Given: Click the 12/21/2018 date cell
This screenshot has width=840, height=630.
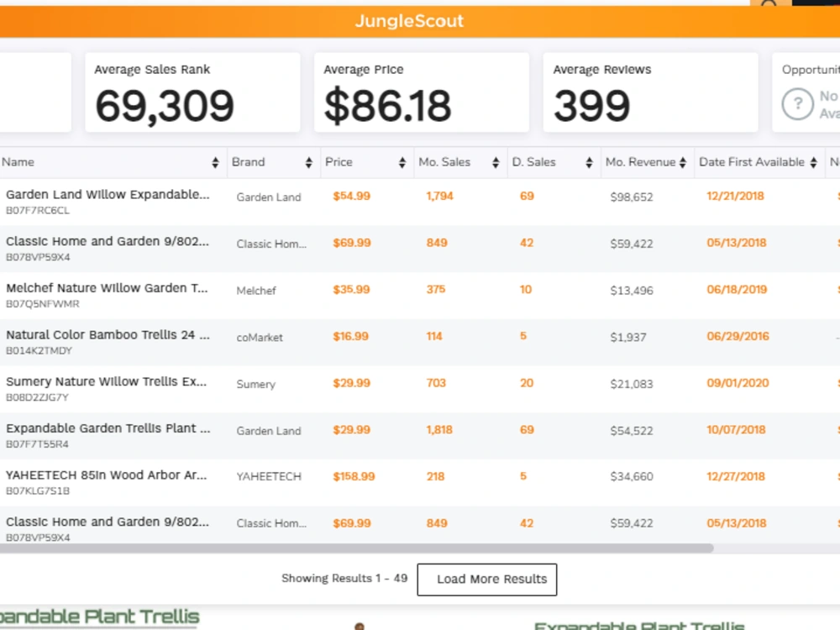Looking at the screenshot, I should coord(735,196).
